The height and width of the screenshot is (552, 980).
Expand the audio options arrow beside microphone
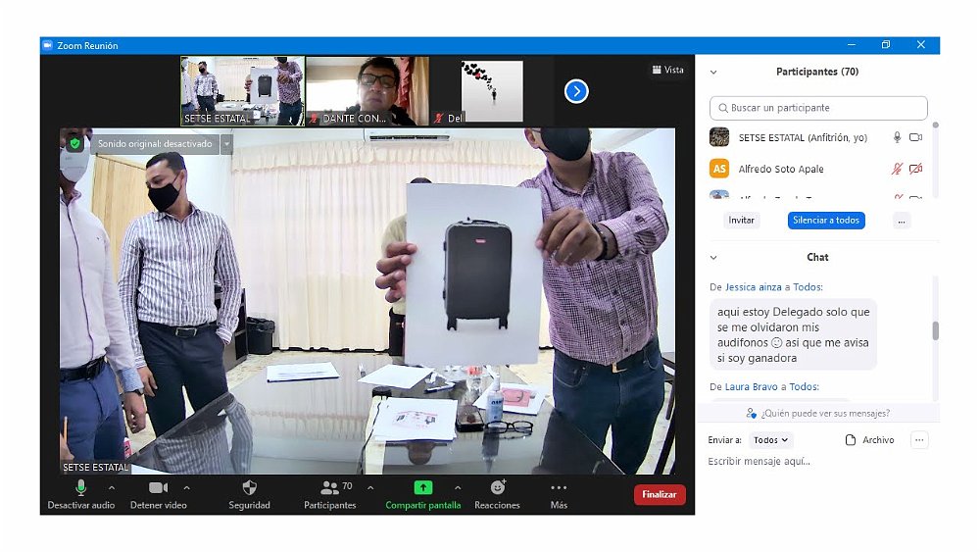(111, 487)
